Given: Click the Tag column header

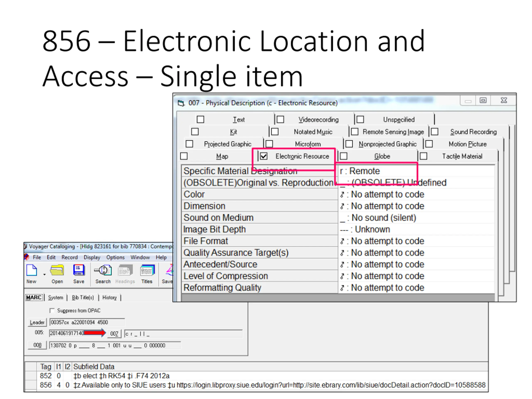Looking at the screenshot, I should point(46,367).
